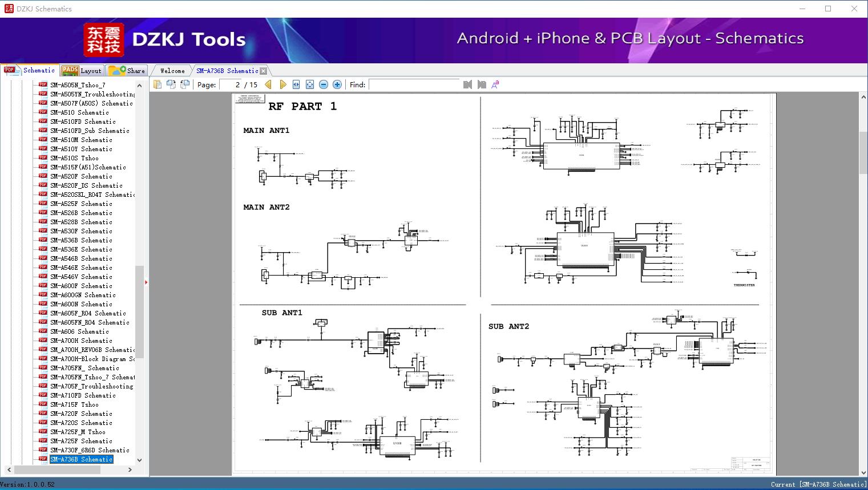This screenshot has width=868, height=490.
Task: Switch to the Layout panel tab
Action: [82, 71]
